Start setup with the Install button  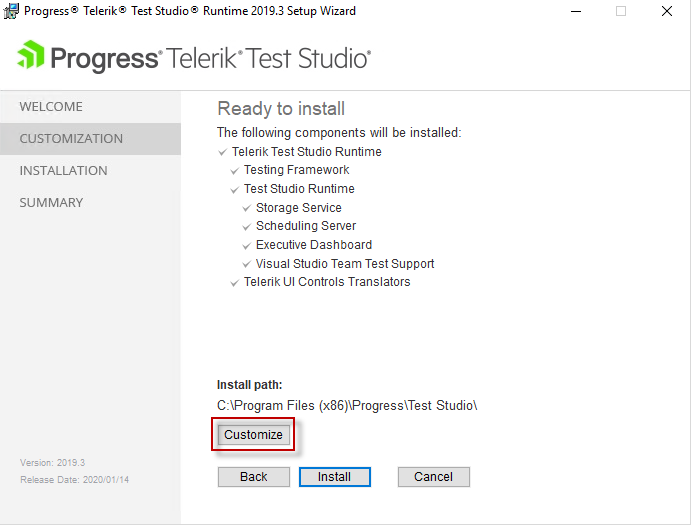pyautogui.click(x=334, y=477)
